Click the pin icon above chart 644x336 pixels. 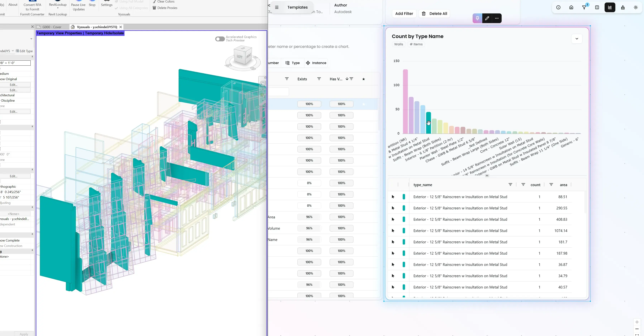coord(477,18)
